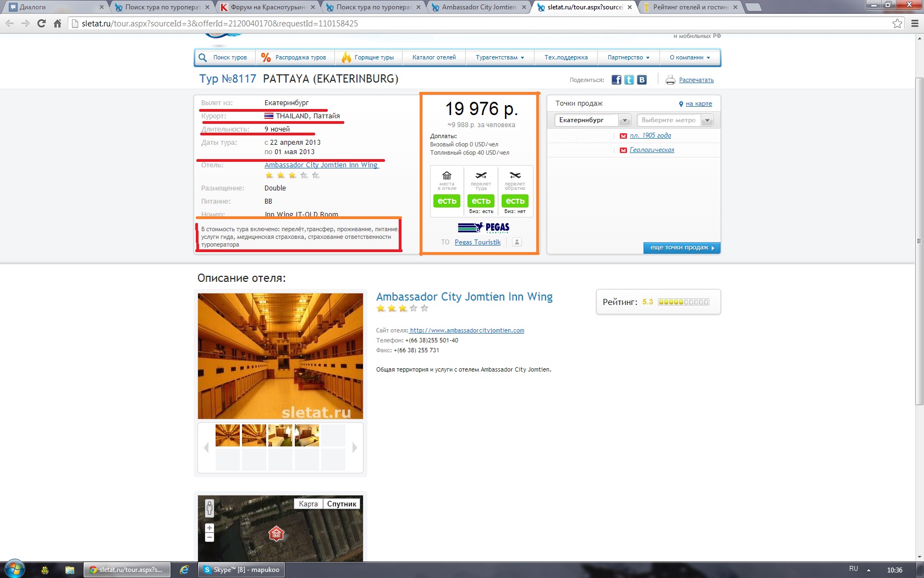
Task: Click the magnifier icon in Поиск туров
Action: pos(202,57)
